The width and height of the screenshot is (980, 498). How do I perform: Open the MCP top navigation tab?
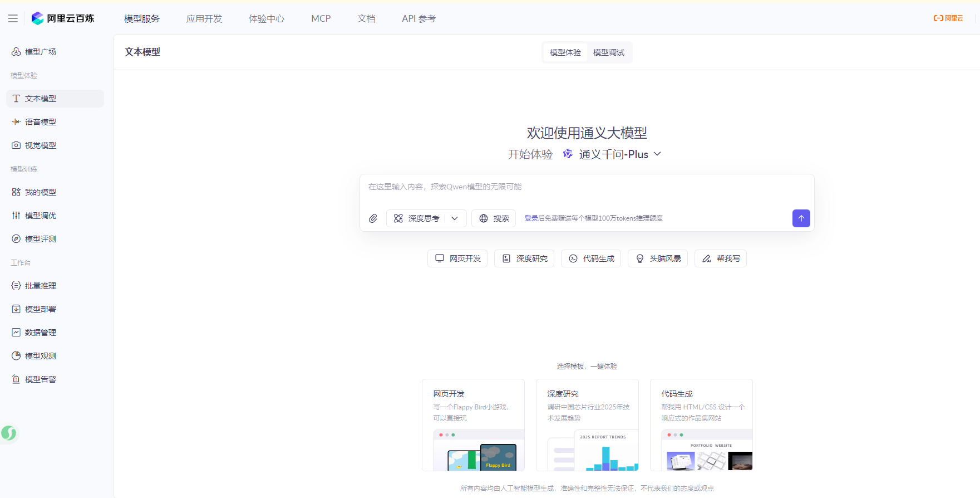321,18
